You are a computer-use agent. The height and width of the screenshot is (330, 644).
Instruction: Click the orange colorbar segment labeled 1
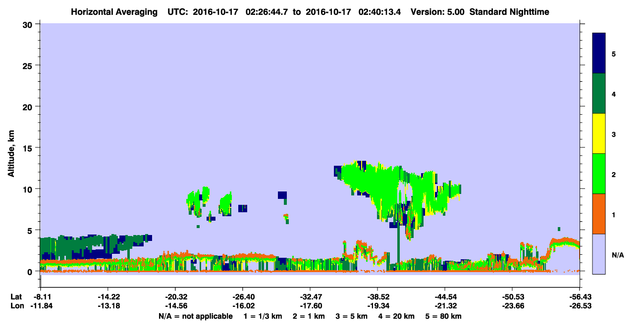click(599, 214)
